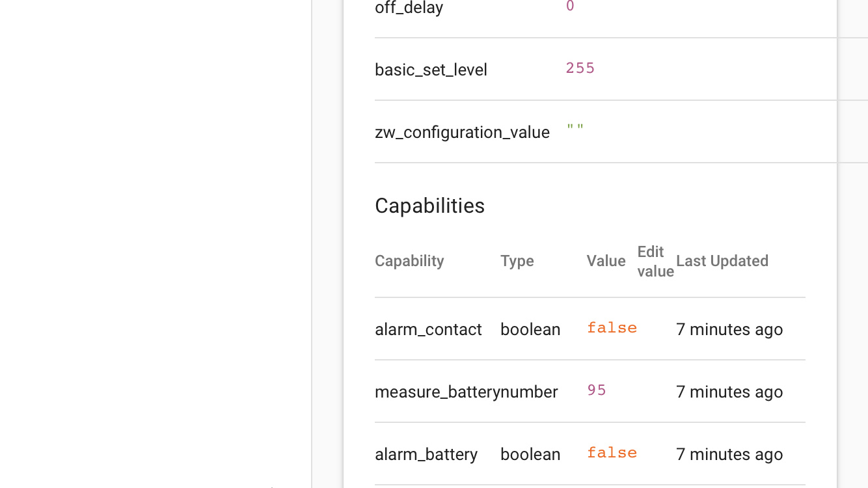Click the Value column header
The image size is (868, 488).
coord(606,261)
